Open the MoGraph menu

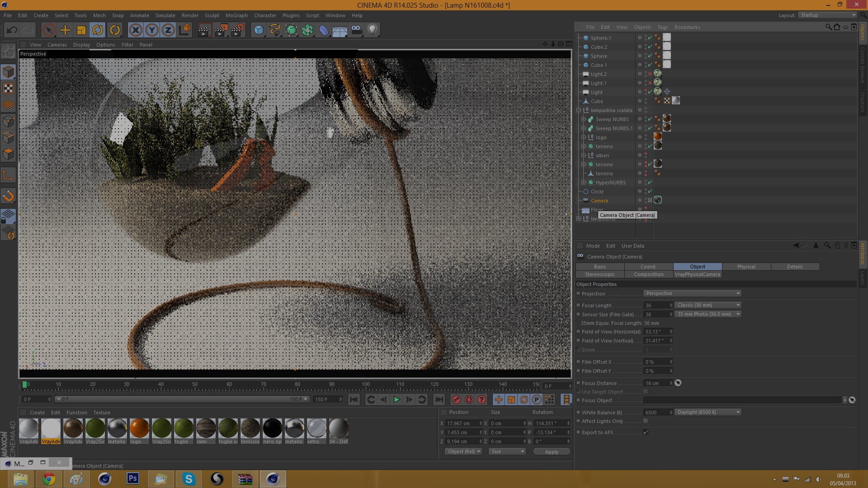click(236, 15)
